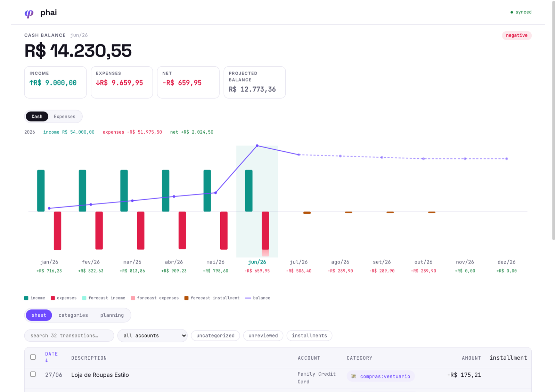Click the compras:vestuario category tag

[x=381, y=376]
